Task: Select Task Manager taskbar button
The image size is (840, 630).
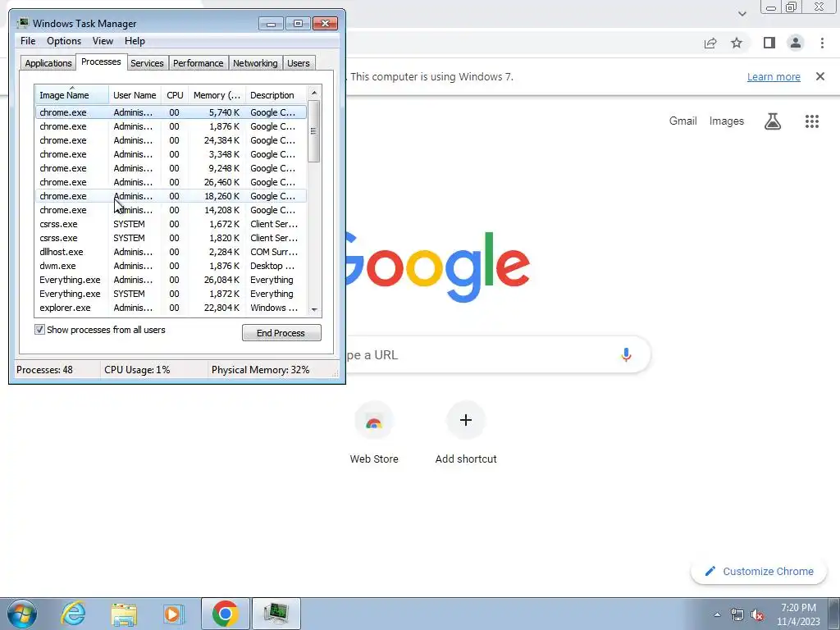Action: (x=276, y=614)
